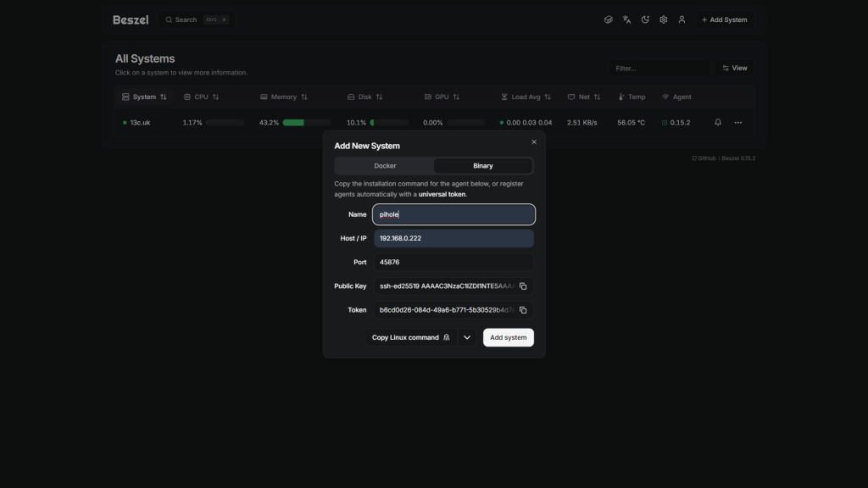Select the Binary tab

(482, 166)
